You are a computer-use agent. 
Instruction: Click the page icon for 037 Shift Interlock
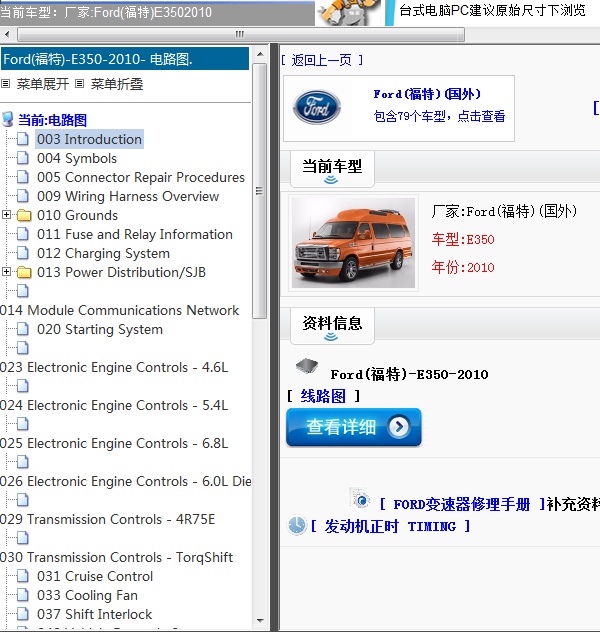click(23, 614)
